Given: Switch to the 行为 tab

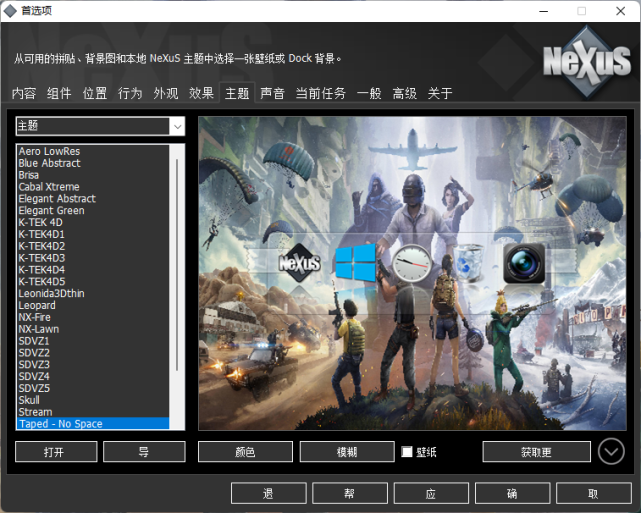Looking at the screenshot, I should pyautogui.click(x=130, y=93).
